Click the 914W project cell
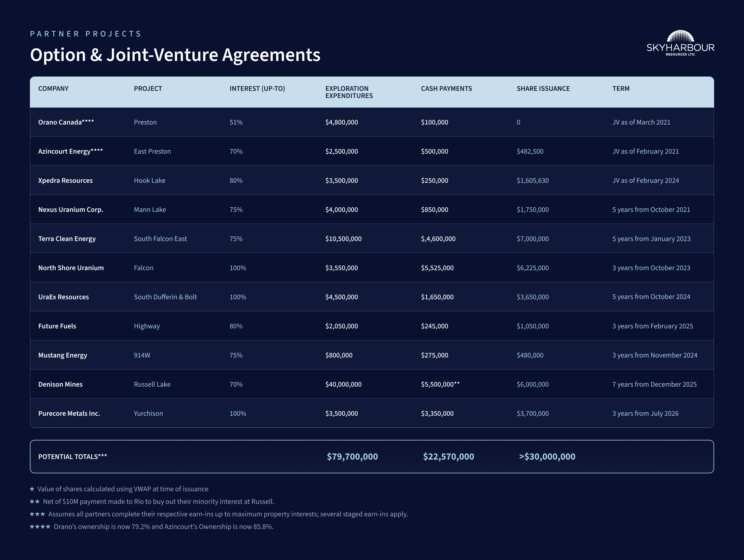Image resolution: width=744 pixels, height=560 pixels. [x=142, y=355]
